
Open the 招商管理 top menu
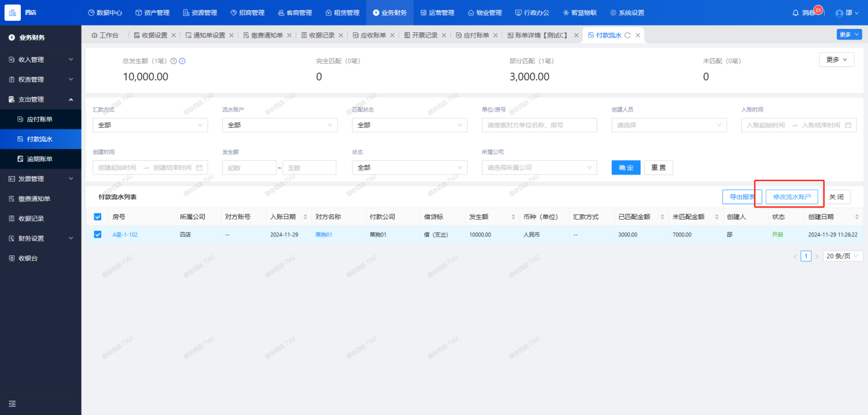point(247,13)
